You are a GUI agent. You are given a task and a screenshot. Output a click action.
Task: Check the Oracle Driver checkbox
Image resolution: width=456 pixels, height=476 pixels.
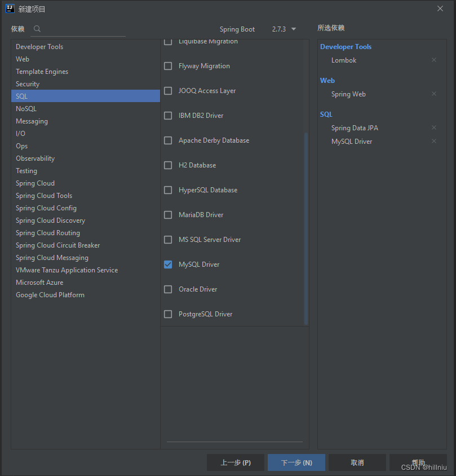click(x=168, y=289)
